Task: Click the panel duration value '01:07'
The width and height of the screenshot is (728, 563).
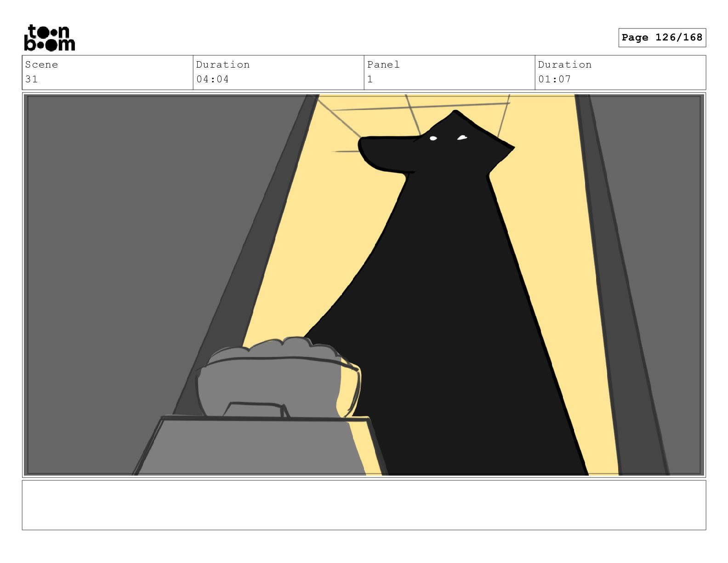Action: point(554,79)
